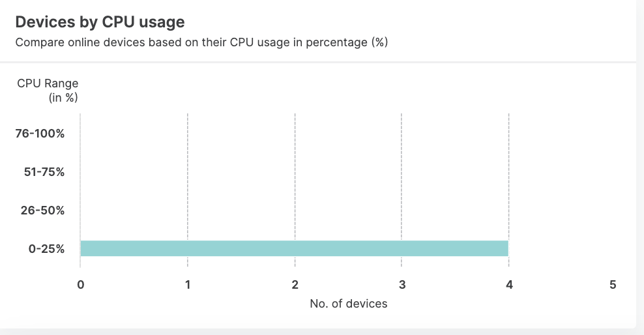Click the x-axis tick label 4

(509, 285)
